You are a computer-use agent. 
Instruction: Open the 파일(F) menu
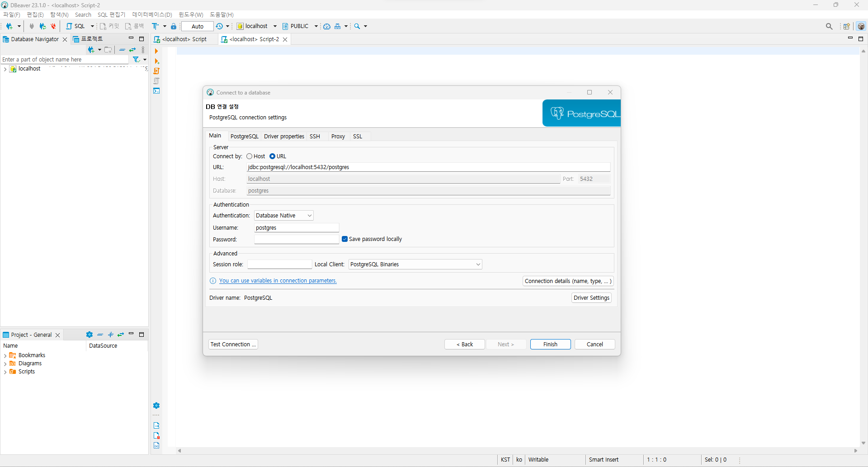pos(12,14)
